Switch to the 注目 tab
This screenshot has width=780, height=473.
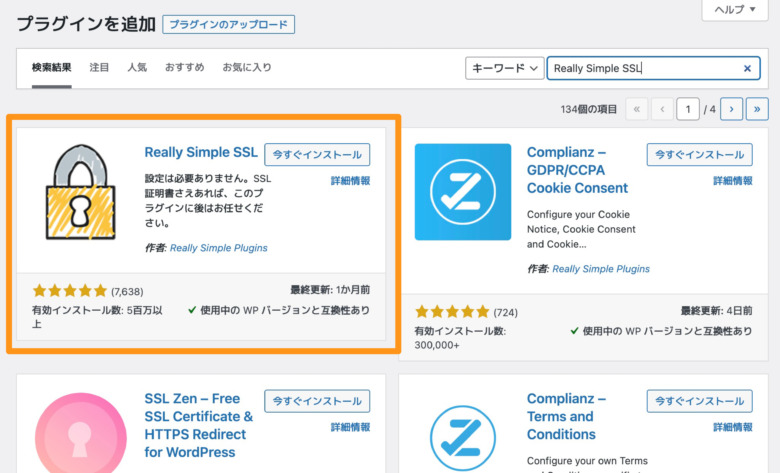coord(99,67)
